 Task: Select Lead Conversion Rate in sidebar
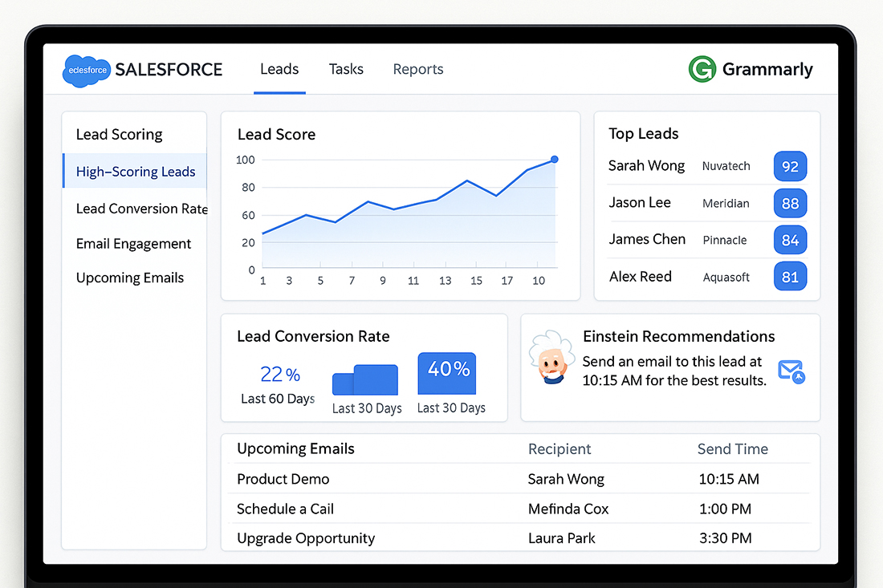point(142,209)
